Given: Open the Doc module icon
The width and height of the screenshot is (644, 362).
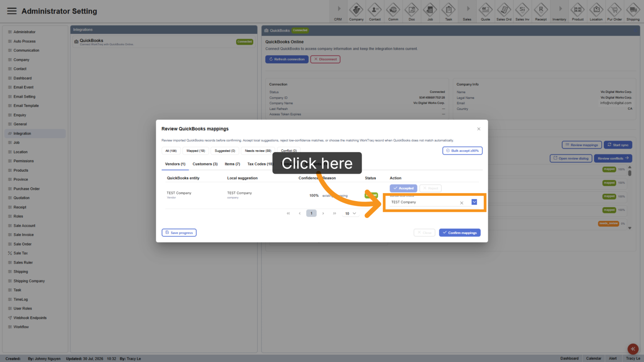Looking at the screenshot, I should pos(411,11).
